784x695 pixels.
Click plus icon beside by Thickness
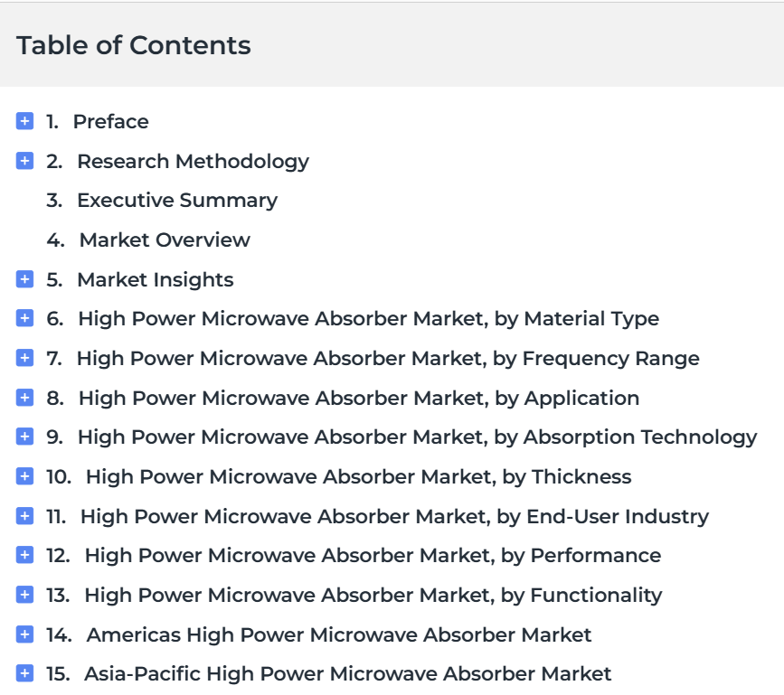[24, 476]
